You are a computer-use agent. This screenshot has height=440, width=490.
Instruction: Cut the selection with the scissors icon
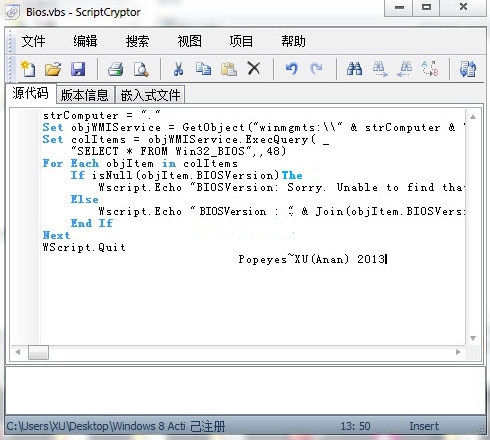178,69
